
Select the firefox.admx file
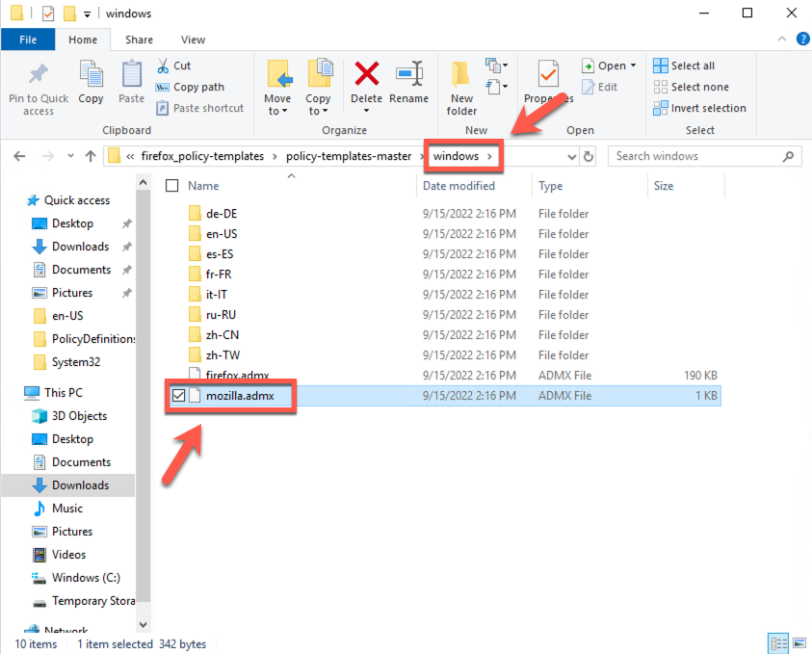(237, 376)
